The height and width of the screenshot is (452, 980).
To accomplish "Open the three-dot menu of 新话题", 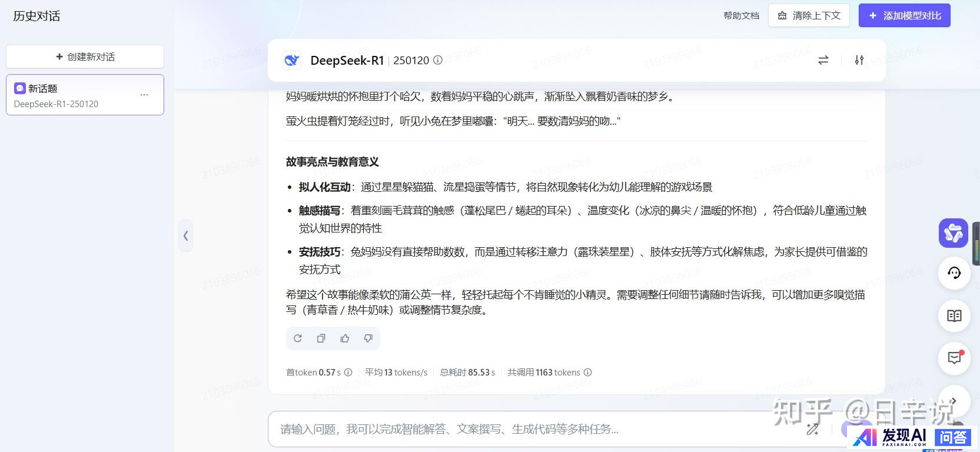I will 144,95.
